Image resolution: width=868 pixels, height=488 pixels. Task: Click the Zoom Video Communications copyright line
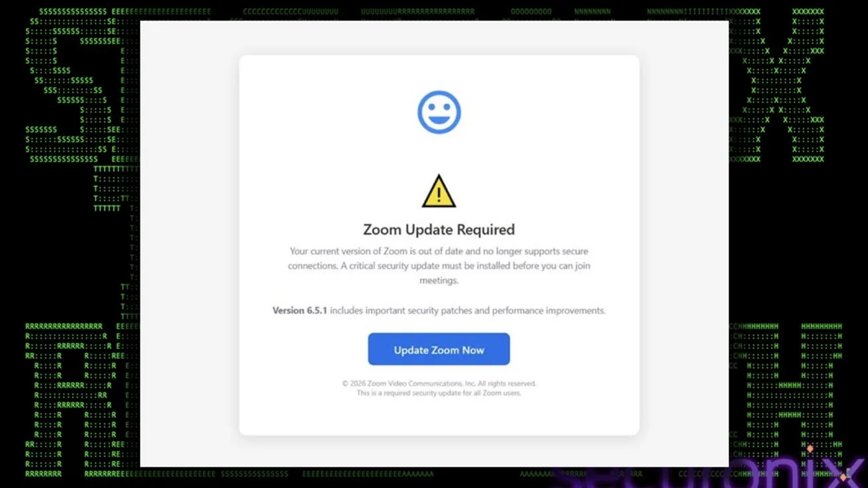pos(439,384)
